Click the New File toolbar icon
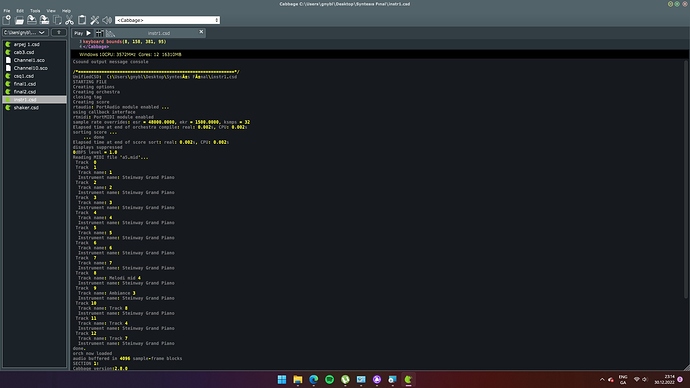 pyautogui.click(x=7, y=20)
